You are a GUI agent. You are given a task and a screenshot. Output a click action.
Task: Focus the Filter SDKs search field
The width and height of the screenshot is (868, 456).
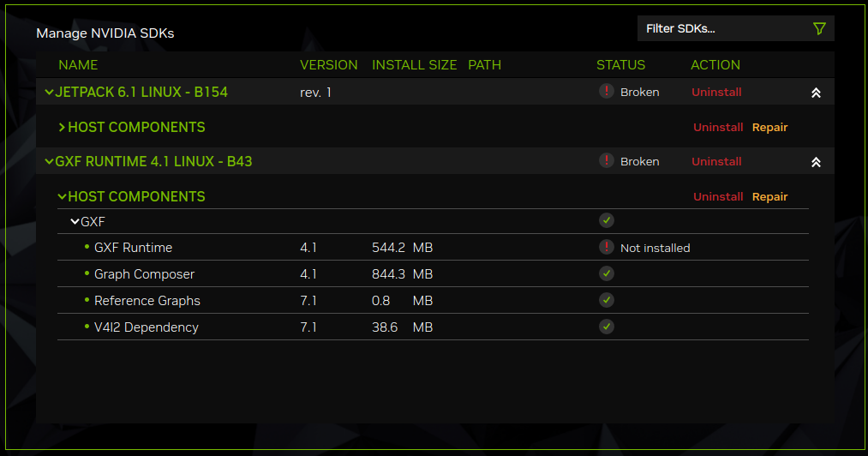pyautogui.click(x=736, y=28)
